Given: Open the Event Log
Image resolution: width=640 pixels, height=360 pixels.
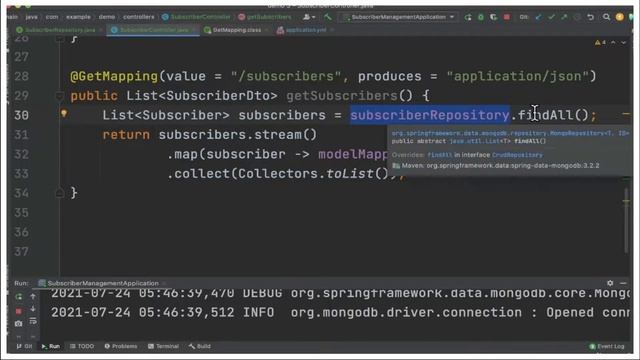Looking at the screenshot, I should click(607, 346).
